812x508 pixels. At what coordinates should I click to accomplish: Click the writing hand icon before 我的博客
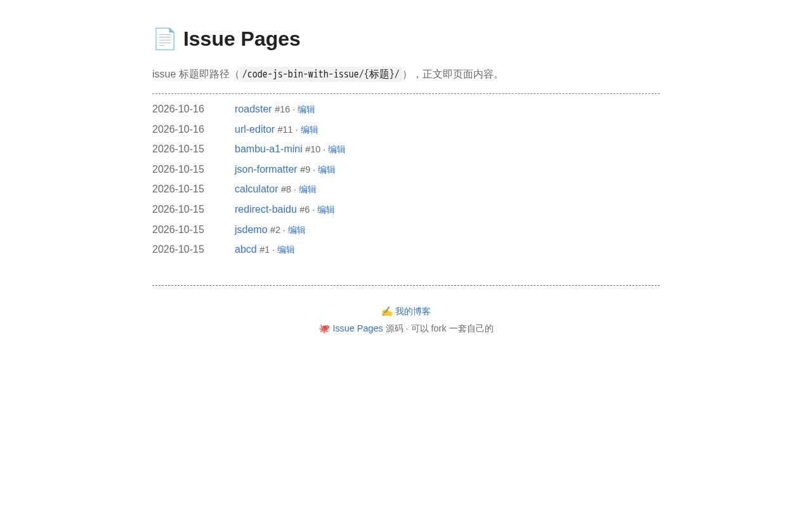(387, 311)
